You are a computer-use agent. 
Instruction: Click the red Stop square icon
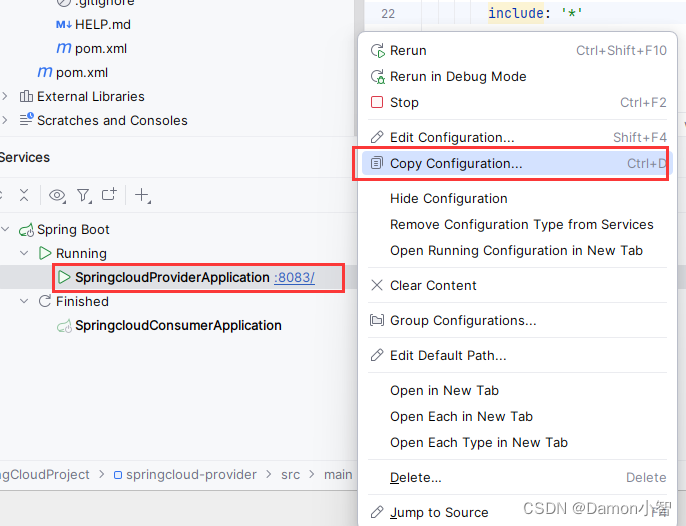pos(377,102)
